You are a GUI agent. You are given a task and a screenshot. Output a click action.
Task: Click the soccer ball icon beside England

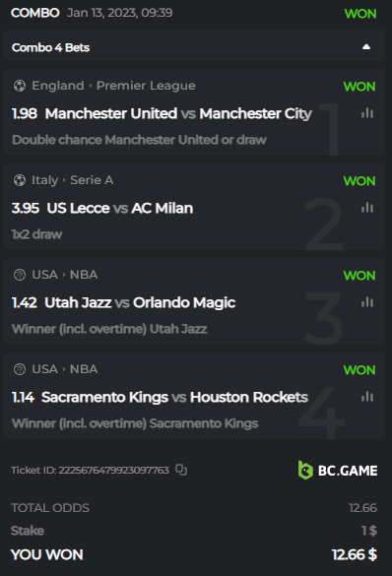[20, 86]
